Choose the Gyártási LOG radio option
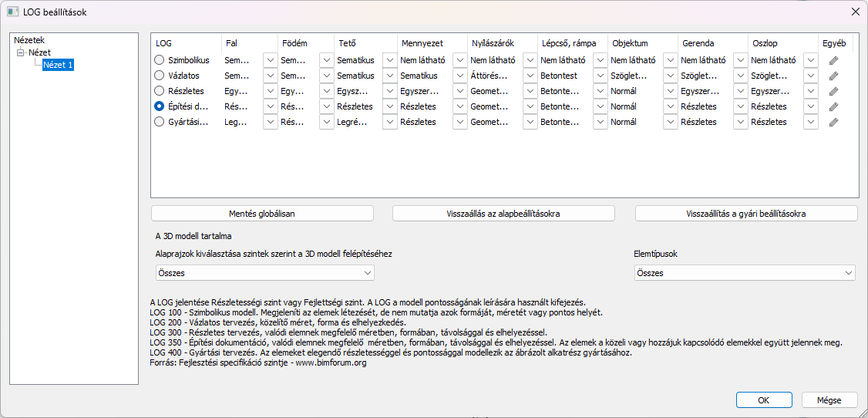The height and width of the screenshot is (418, 868). click(x=160, y=122)
